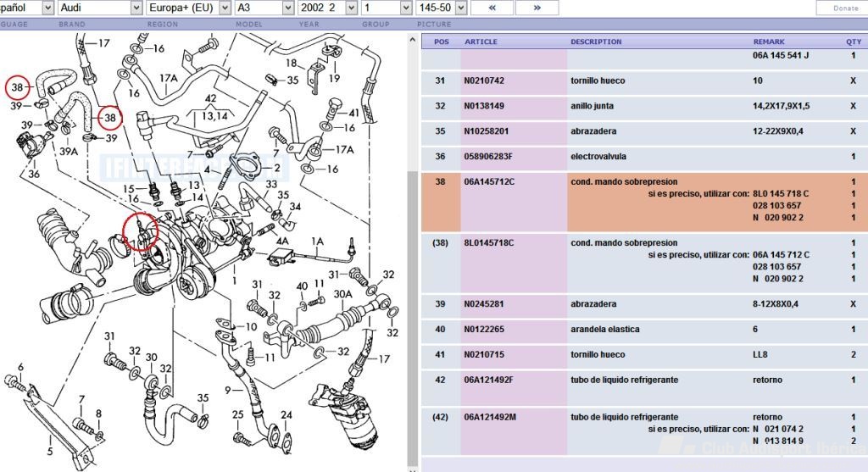Click part label 40 in diagram

302,286
